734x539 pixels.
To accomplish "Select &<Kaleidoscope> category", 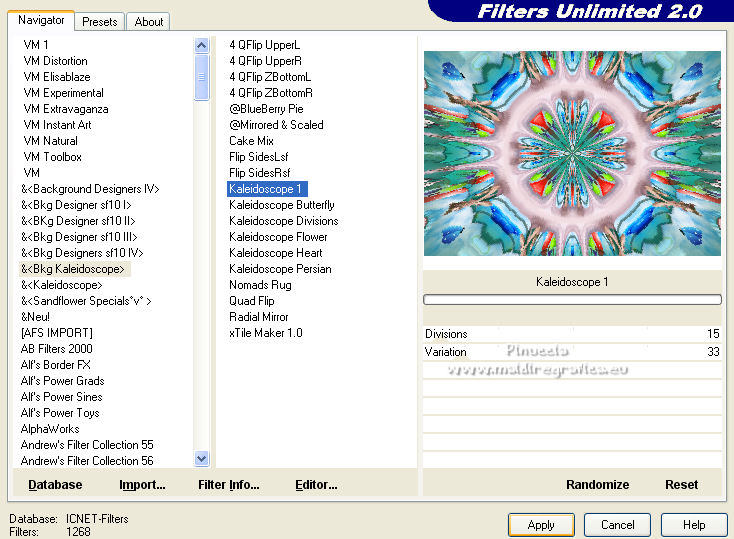I will coord(61,285).
